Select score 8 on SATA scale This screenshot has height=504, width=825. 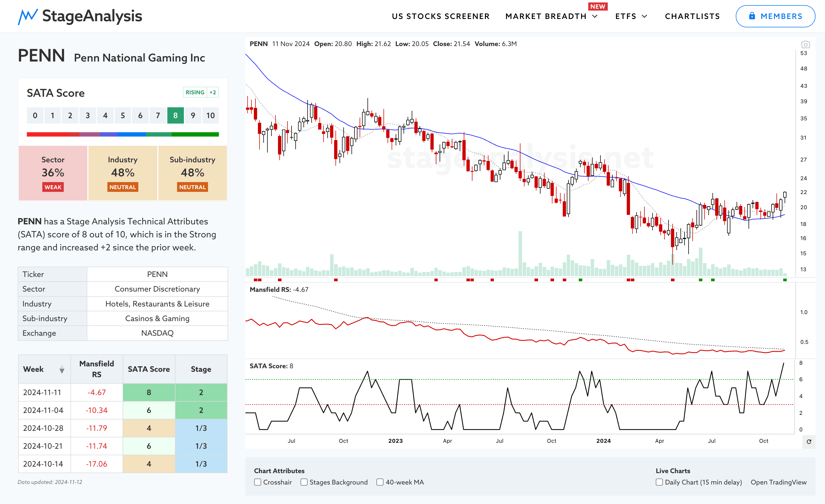click(175, 115)
